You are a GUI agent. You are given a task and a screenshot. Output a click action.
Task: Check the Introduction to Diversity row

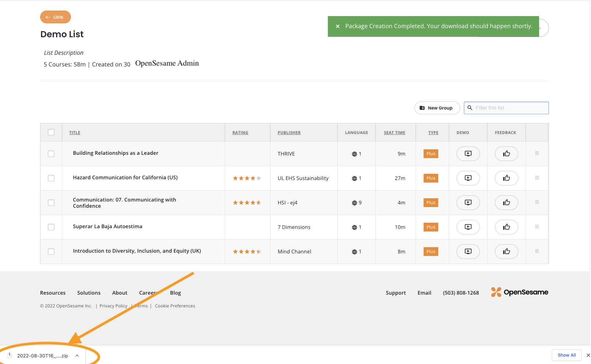click(x=51, y=252)
